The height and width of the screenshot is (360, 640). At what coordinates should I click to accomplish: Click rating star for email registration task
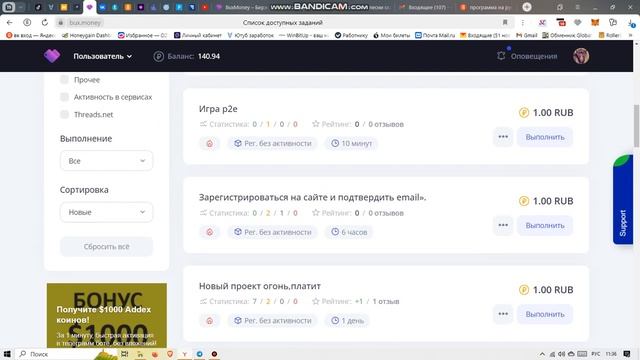click(316, 213)
